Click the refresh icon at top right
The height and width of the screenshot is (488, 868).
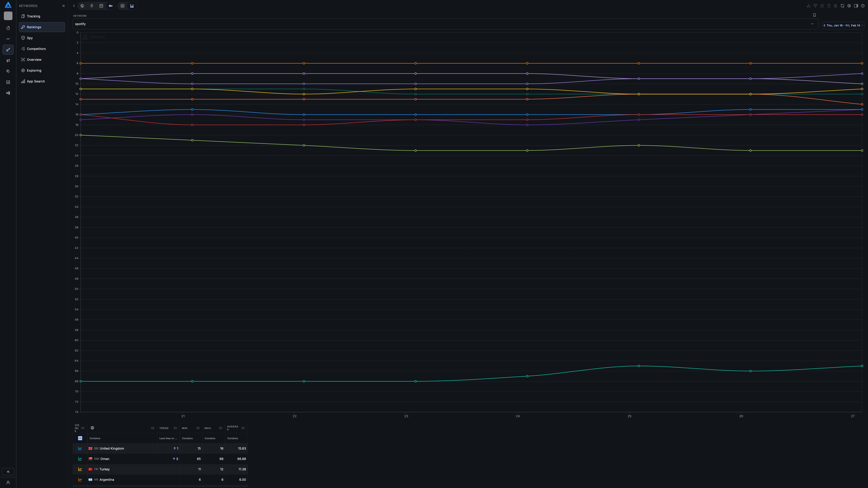[842, 6]
